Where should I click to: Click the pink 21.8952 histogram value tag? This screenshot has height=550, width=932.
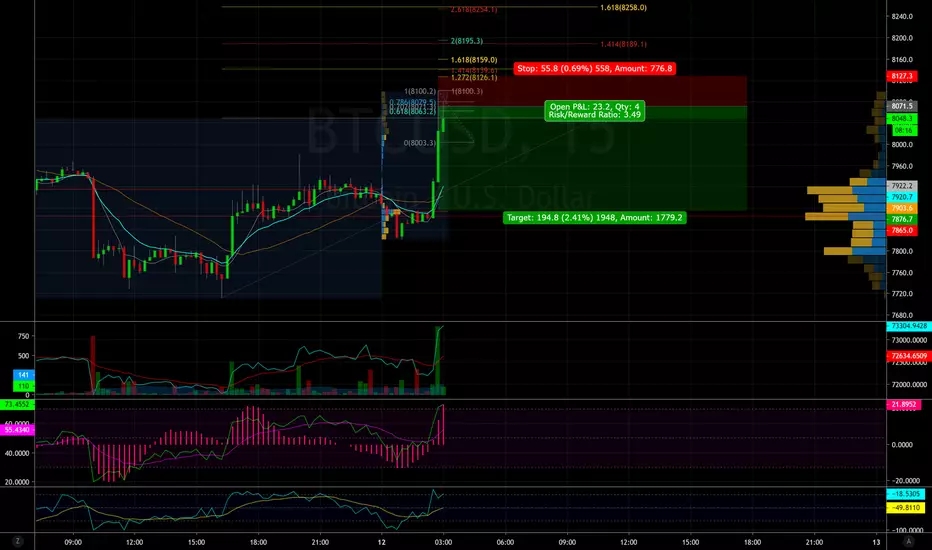[x=903, y=404]
